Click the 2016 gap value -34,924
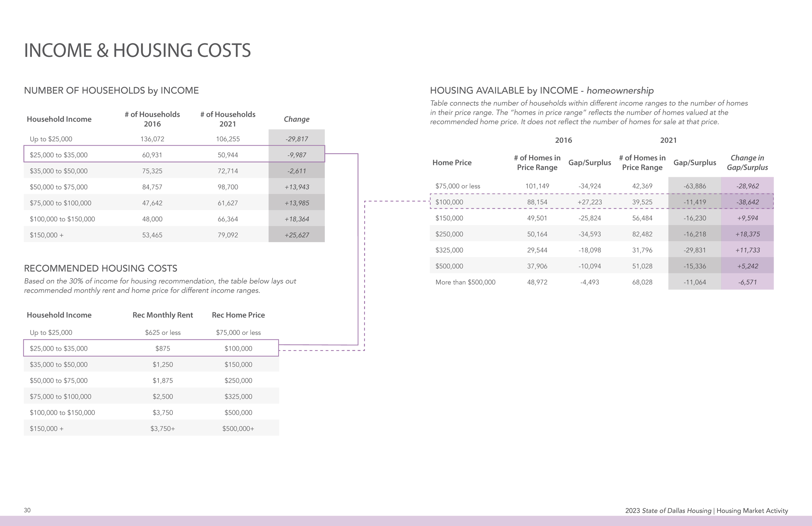 pos(590,186)
